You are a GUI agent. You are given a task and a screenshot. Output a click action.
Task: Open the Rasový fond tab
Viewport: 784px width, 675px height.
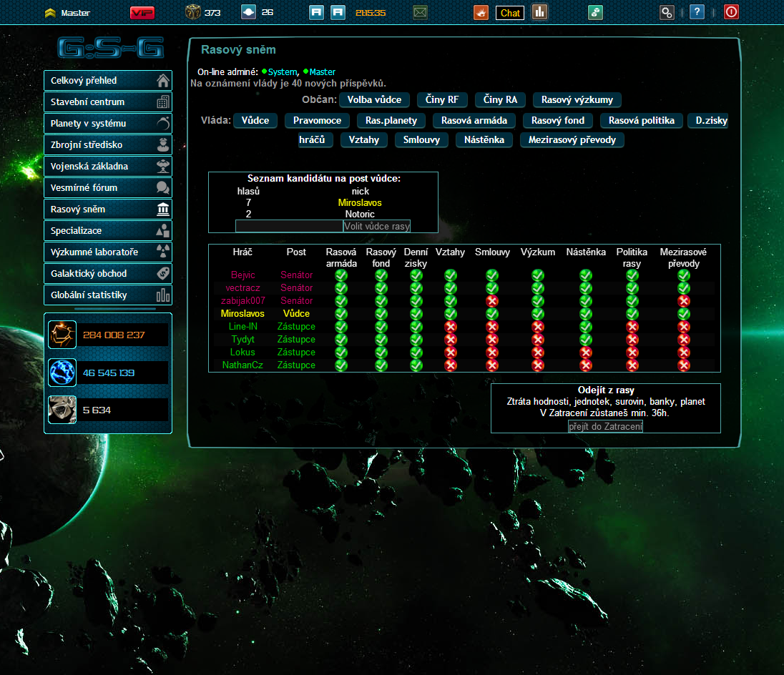[x=558, y=120]
